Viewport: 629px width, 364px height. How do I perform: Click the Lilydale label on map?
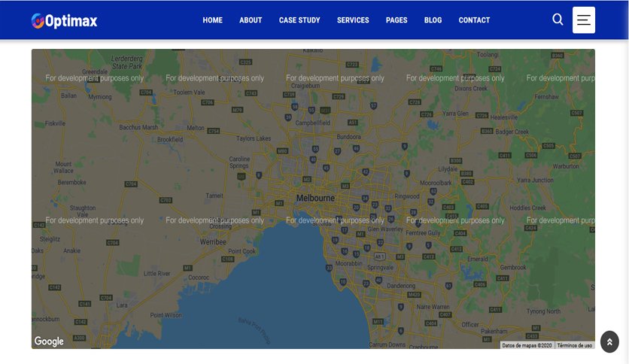click(448, 169)
